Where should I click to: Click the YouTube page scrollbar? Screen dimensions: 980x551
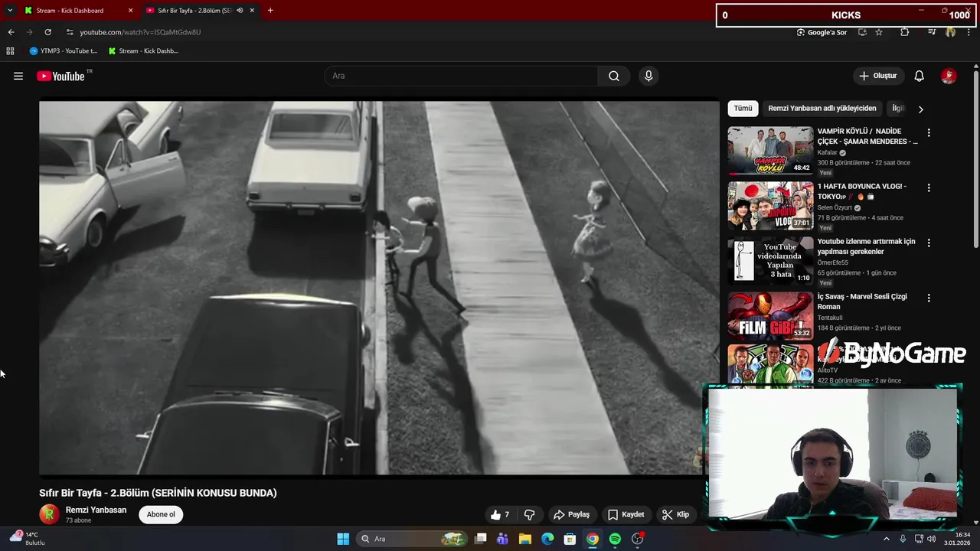pos(976,159)
